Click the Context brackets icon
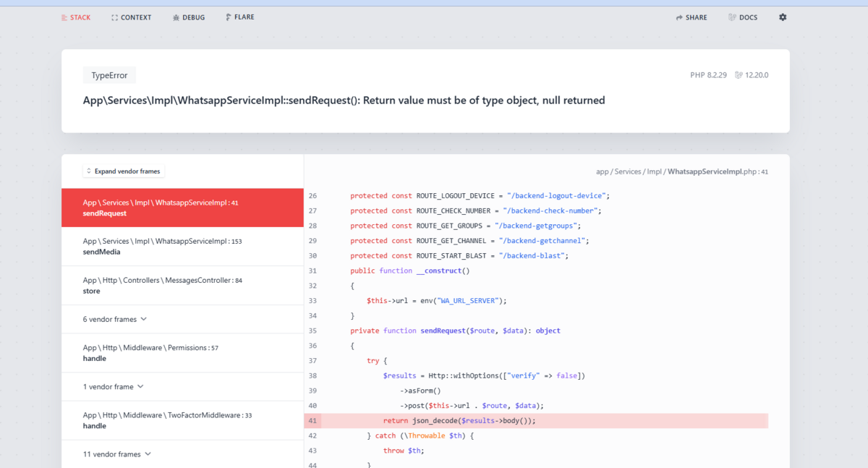This screenshot has width=868, height=468. click(114, 17)
